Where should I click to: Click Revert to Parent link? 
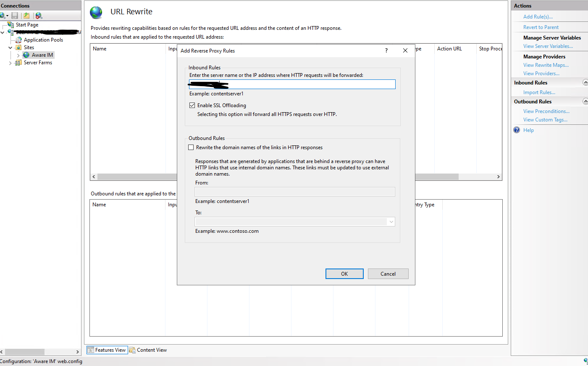click(541, 27)
